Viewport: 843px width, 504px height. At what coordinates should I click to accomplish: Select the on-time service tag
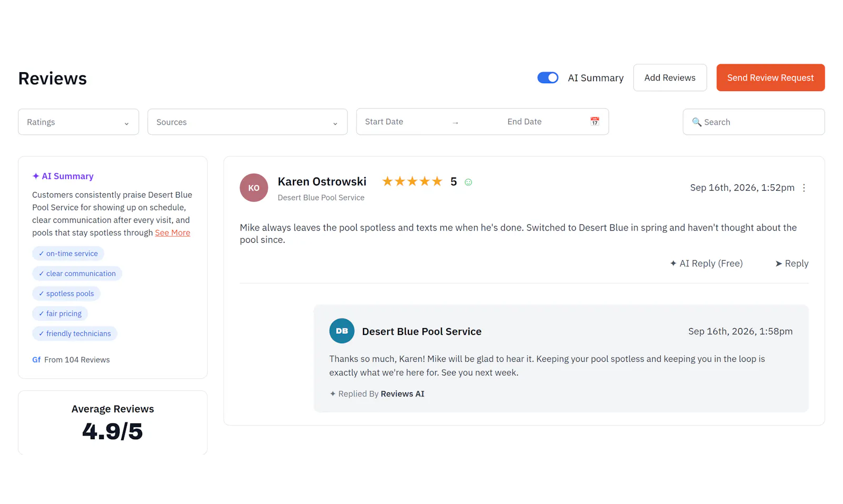point(68,253)
